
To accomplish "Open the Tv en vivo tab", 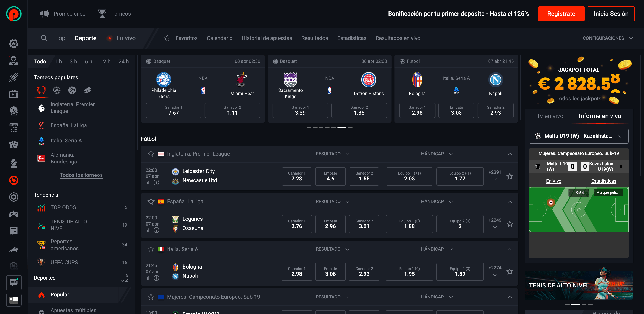I will click(550, 116).
